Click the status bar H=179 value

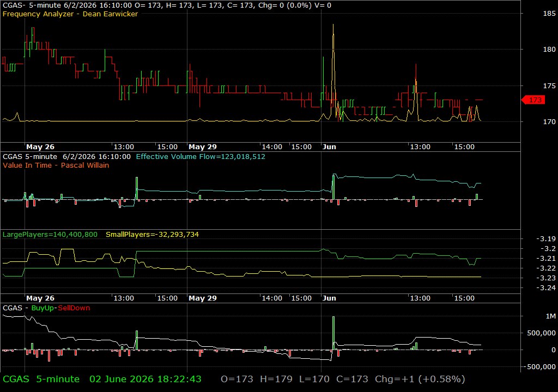pyautogui.click(x=276, y=379)
